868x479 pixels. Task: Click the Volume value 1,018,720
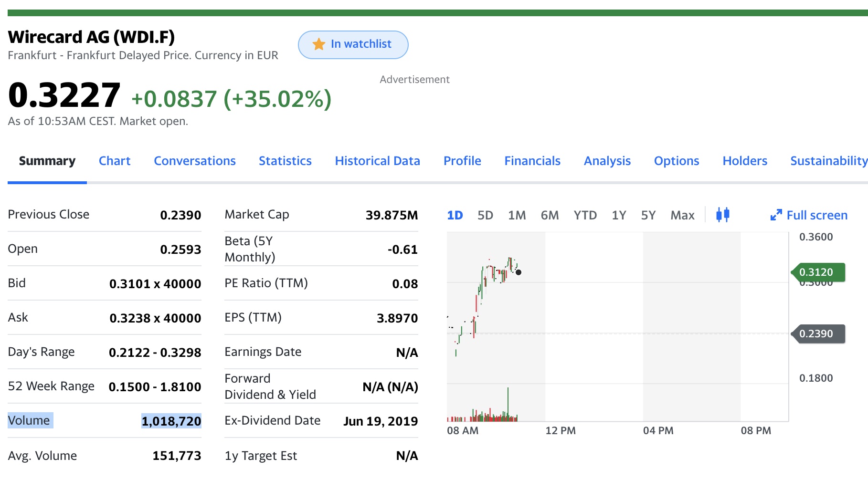(x=171, y=421)
